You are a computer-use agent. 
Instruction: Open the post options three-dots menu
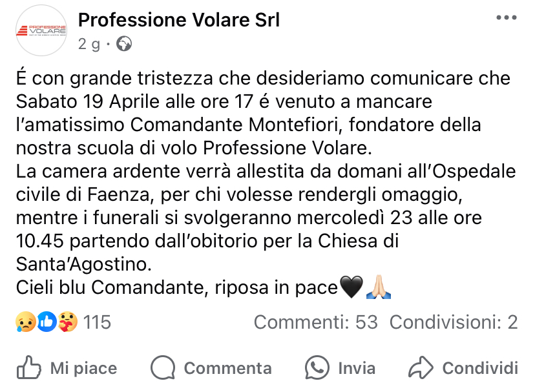click(507, 18)
